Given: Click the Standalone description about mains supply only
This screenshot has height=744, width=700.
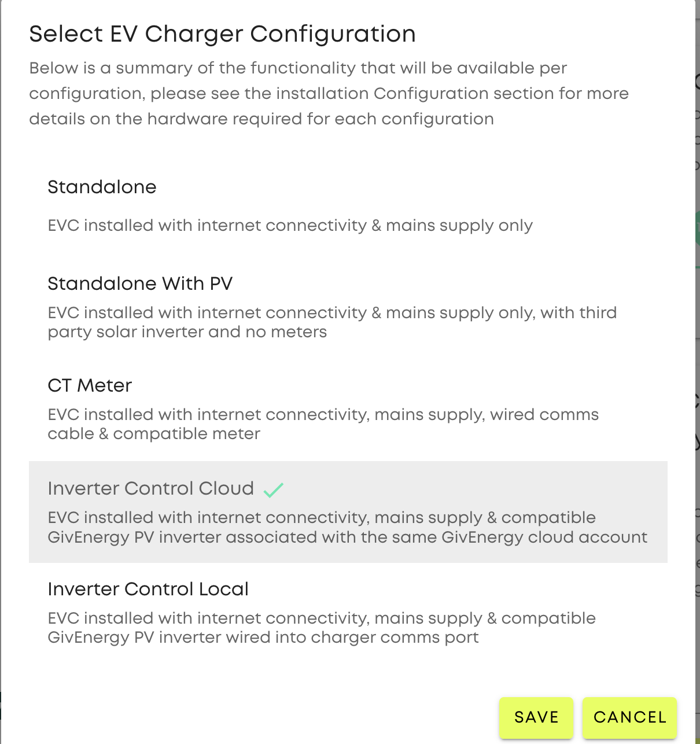Looking at the screenshot, I should click(290, 226).
